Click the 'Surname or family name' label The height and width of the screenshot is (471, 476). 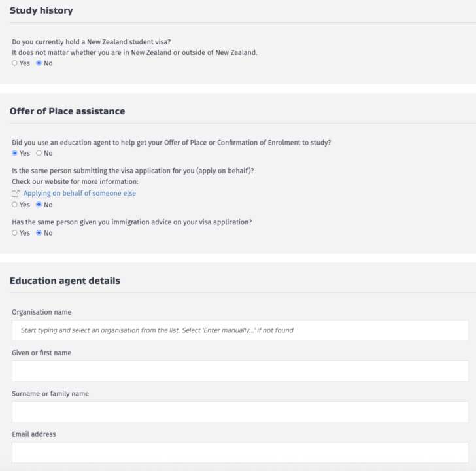pos(50,394)
